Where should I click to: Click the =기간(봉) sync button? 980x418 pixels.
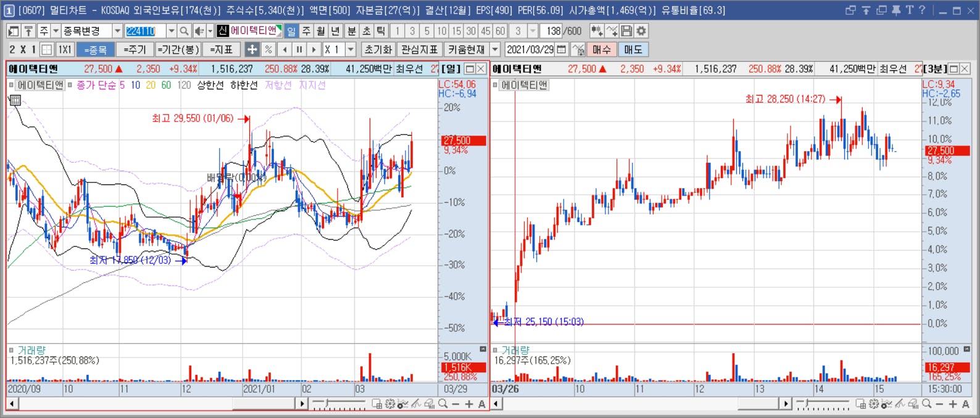(178, 49)
